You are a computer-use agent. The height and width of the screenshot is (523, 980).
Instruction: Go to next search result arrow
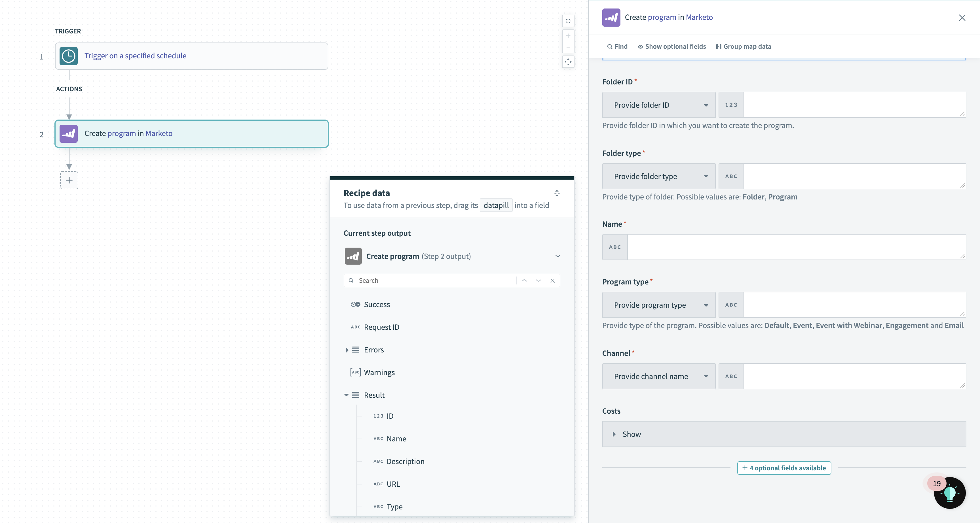pos(538,280)
